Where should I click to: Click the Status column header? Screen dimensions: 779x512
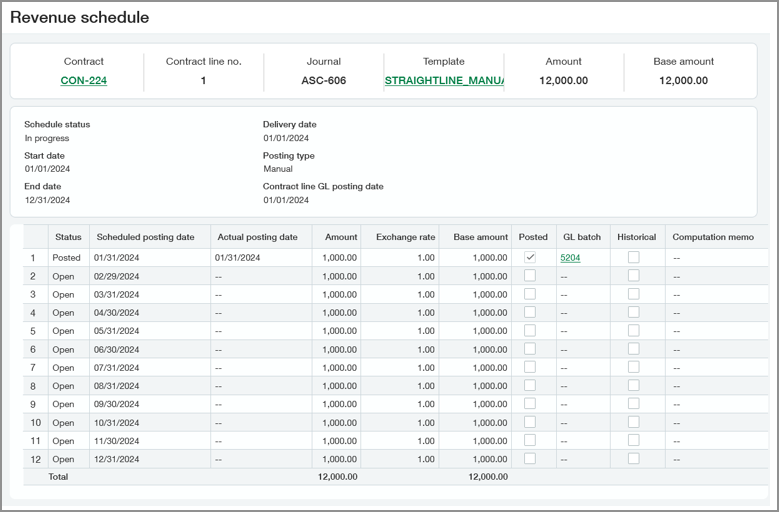[x=68, y=237]
